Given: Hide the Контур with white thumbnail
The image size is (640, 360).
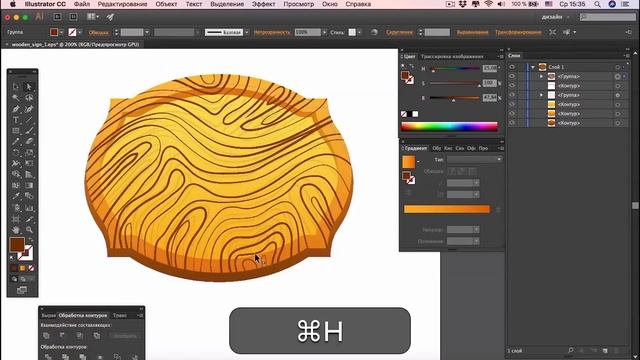Looking at the screenshot, I should point(512,86).
